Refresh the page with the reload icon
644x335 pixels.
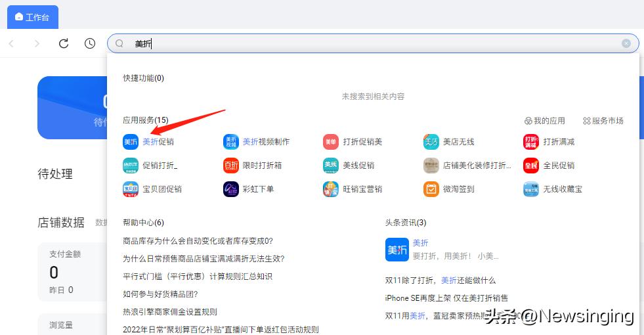tap(64, 43)
